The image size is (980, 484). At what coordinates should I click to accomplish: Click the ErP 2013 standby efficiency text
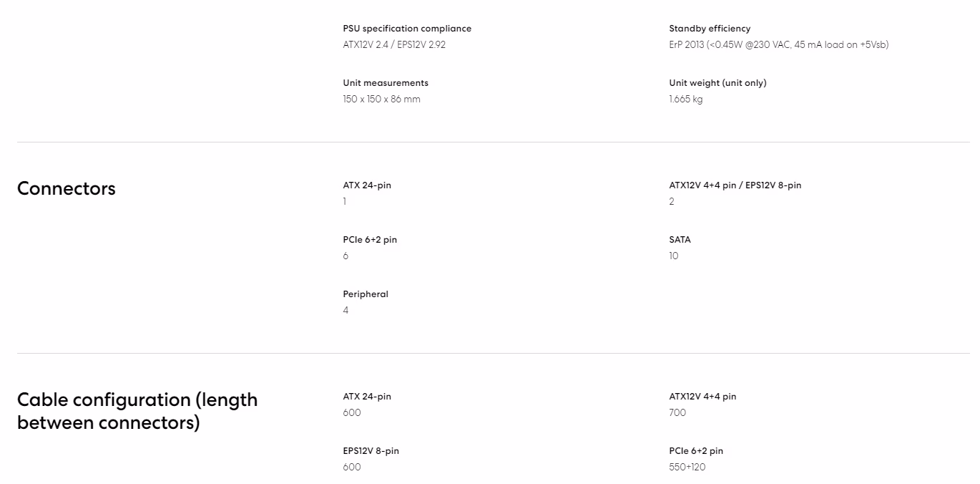tap(779, 44)
